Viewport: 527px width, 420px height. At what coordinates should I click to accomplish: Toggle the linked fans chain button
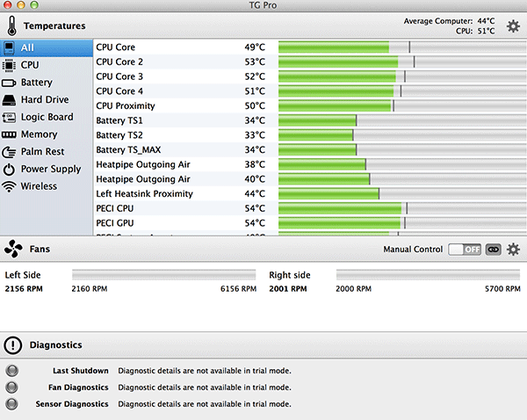click(x=493, y=250)
